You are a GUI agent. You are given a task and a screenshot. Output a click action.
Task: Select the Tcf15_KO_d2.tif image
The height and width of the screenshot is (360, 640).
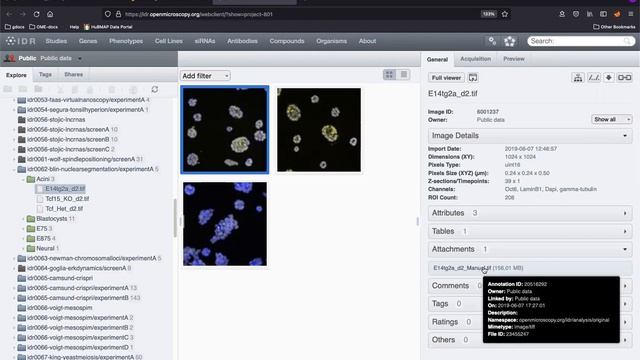pos(67,199)
